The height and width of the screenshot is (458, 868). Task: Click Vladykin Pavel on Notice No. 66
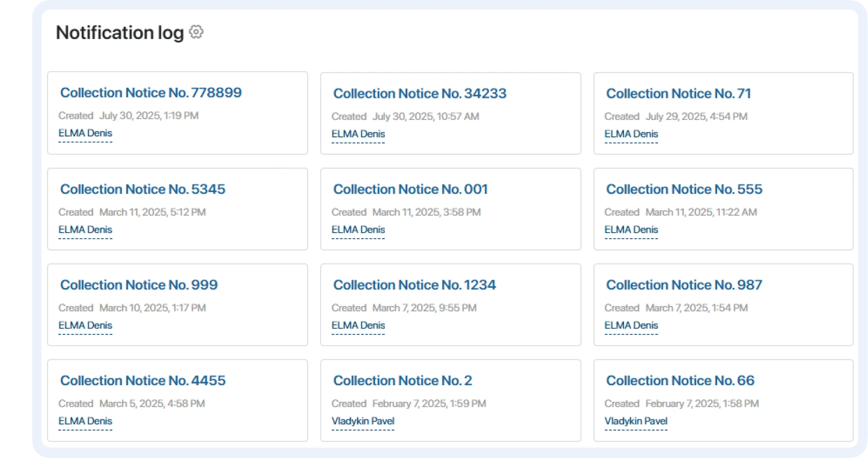635,421
